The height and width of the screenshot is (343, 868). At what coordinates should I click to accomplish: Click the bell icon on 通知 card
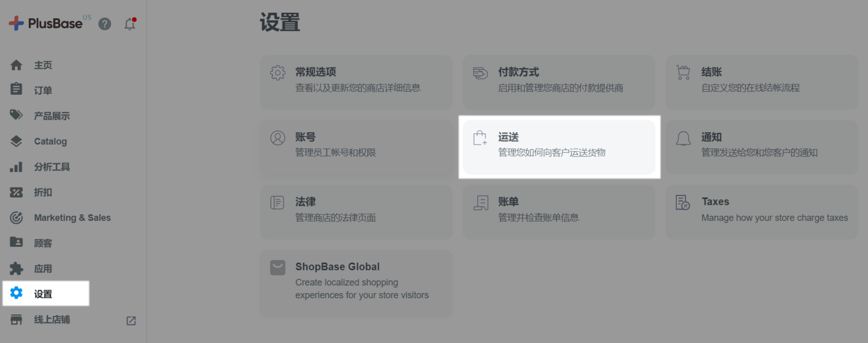click(x=684, y=138)
